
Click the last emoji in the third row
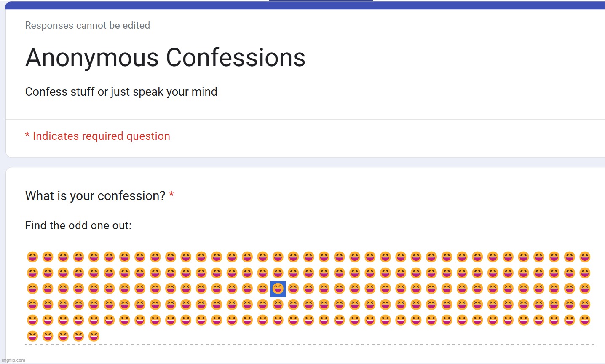pos(585,289)
